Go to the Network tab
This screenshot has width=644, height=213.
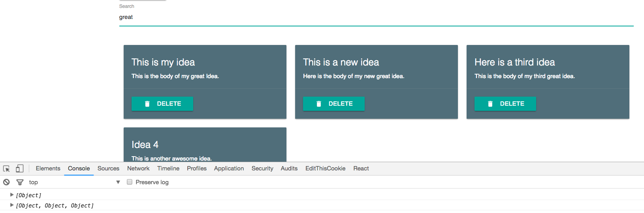(x=138, y=168)
